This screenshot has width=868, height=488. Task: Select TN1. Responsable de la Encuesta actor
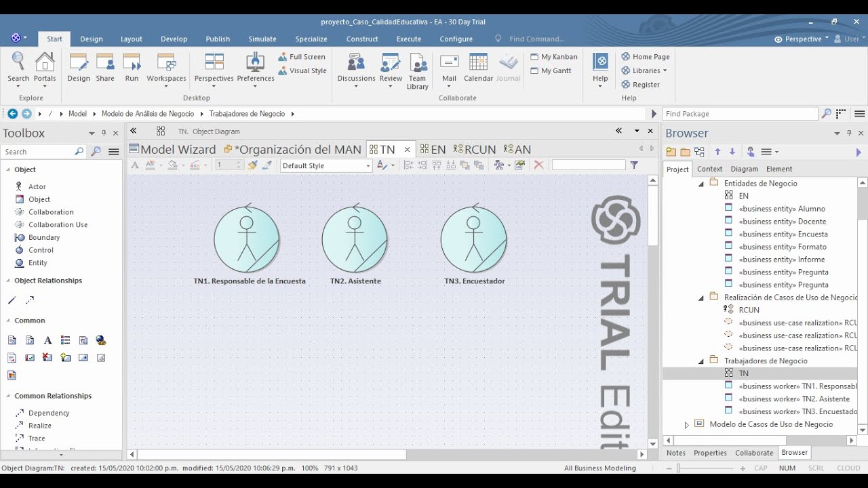[248, 244]
